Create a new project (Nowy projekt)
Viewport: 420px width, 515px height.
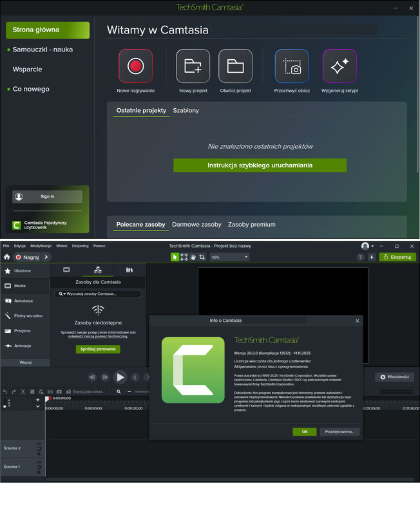[x=193, y=66]
